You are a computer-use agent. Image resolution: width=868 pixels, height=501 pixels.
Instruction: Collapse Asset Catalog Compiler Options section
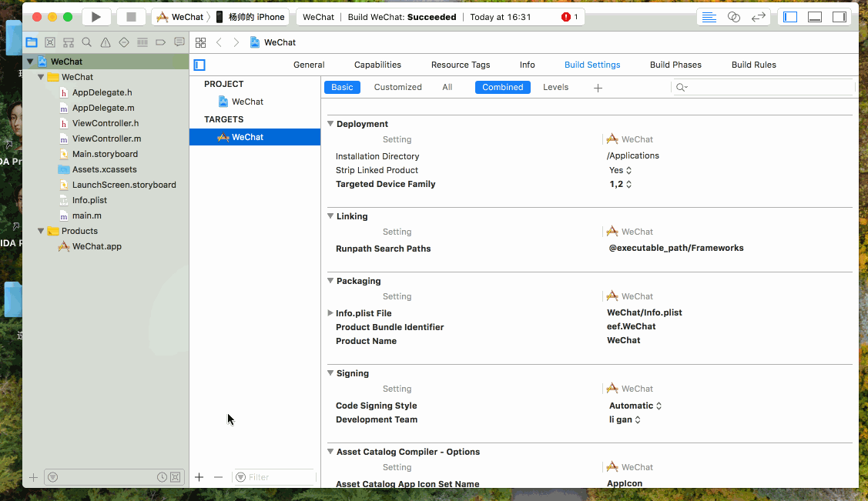coord(330,452)
